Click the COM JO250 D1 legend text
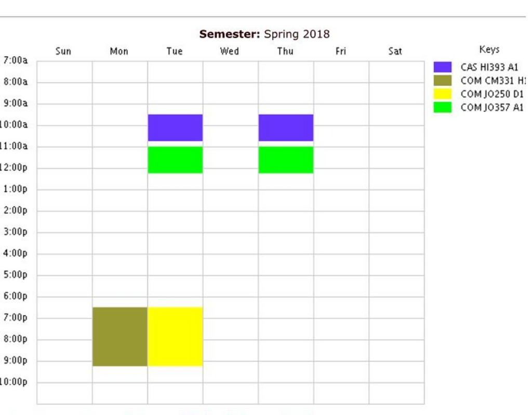 tap(492, 94)
